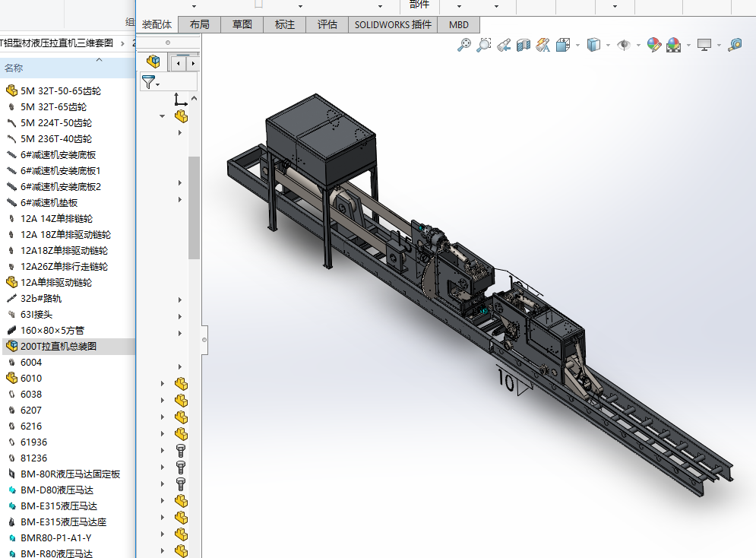Open the feature tree filter dropdown
The height and width of the screenshot is (558, 756).
[150, 82]
